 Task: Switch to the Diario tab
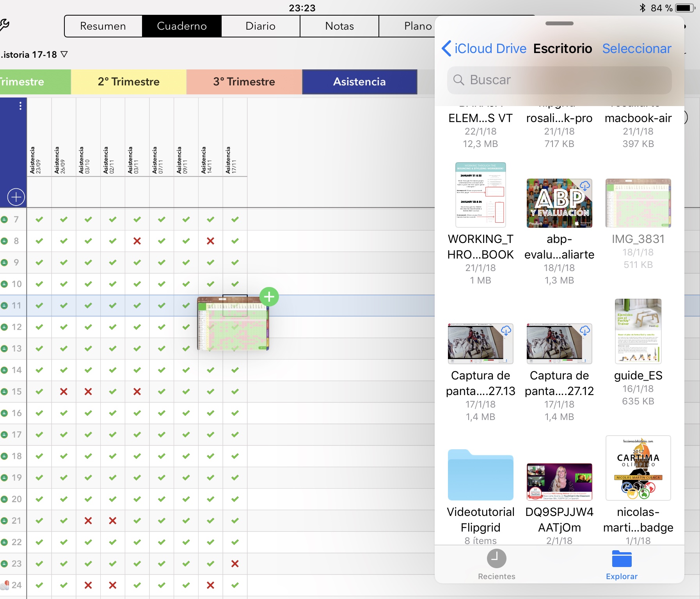260,26
